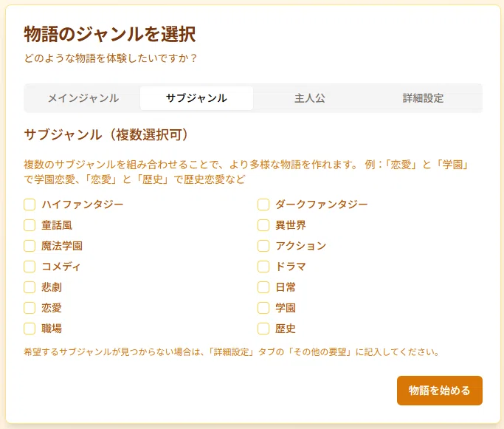504x429 pixels.
Task: Select the 歴史 checkbox
Action: coord(263,329)
